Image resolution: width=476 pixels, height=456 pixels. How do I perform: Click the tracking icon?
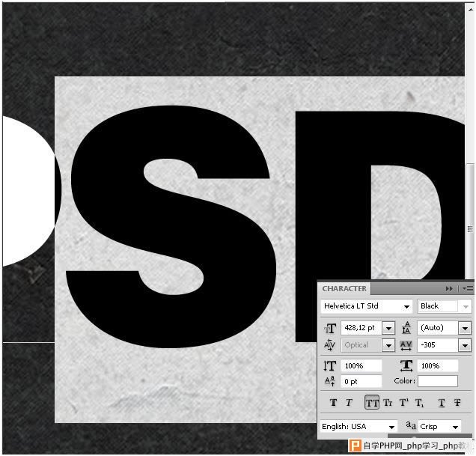coord(406,346)
